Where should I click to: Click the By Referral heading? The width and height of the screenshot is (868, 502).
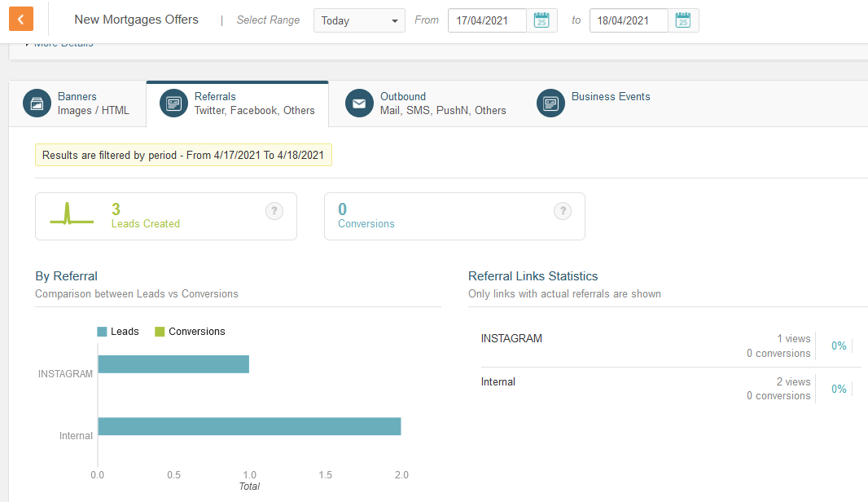click(x=66, y=276)
